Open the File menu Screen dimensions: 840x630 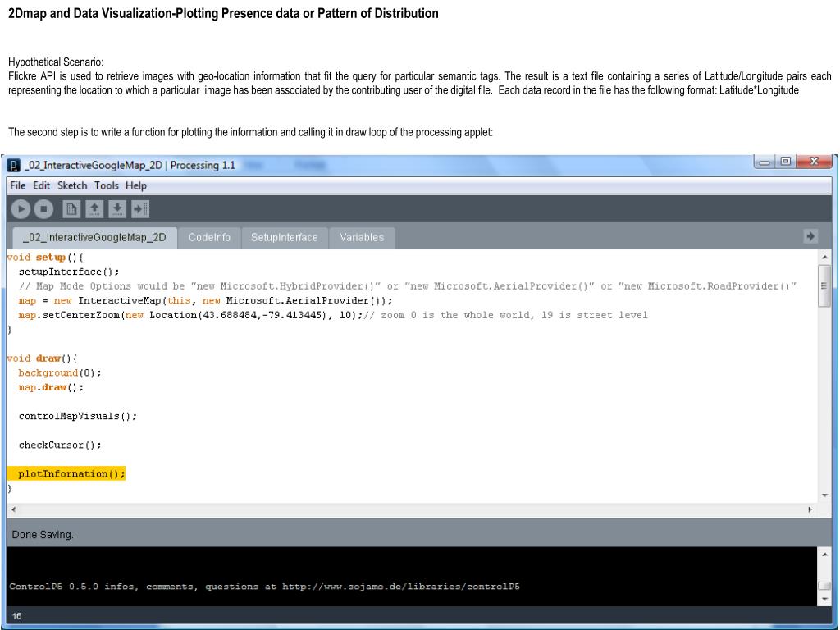[x=18, y=185]
